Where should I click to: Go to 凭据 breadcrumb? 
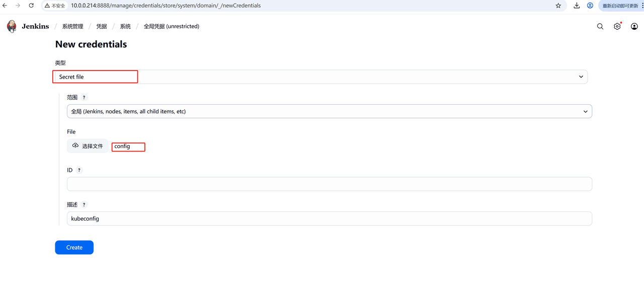point(102,27)
